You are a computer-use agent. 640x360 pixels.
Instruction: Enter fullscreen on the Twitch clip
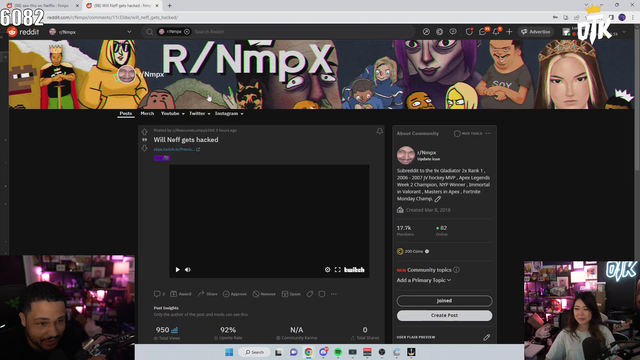[338, 270]
